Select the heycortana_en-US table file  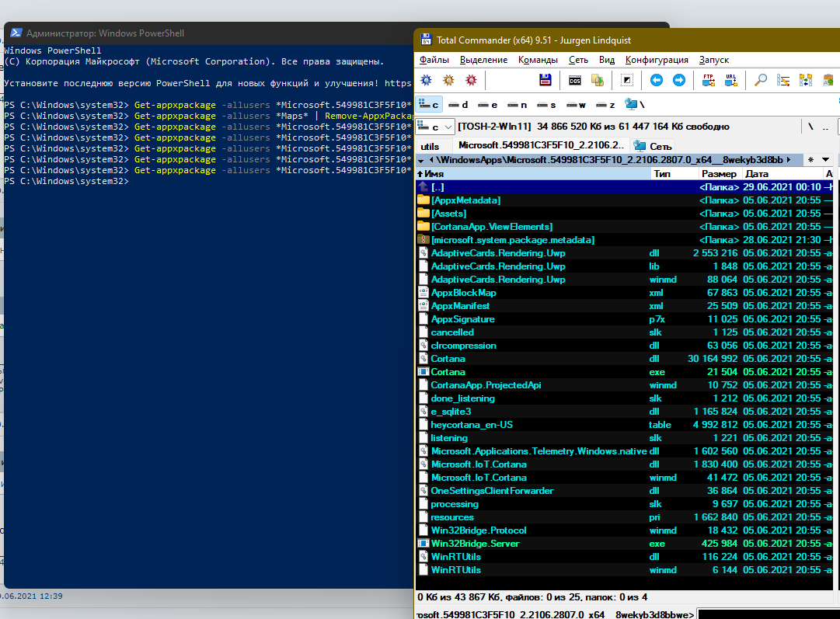(625, 425)
